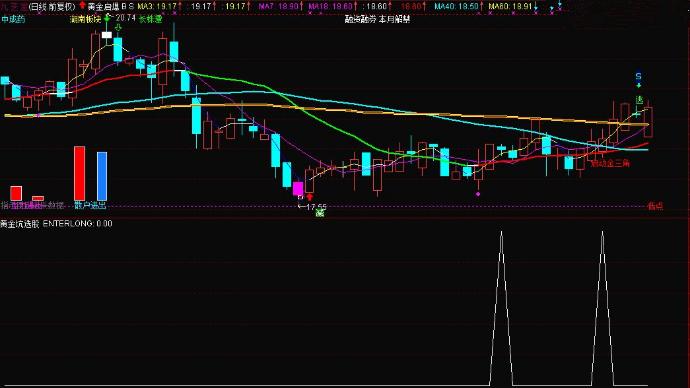The width and height of the screenshot is (690, 388).
Task: Click the small green icon under 17.55
Action: pos(320,213)
